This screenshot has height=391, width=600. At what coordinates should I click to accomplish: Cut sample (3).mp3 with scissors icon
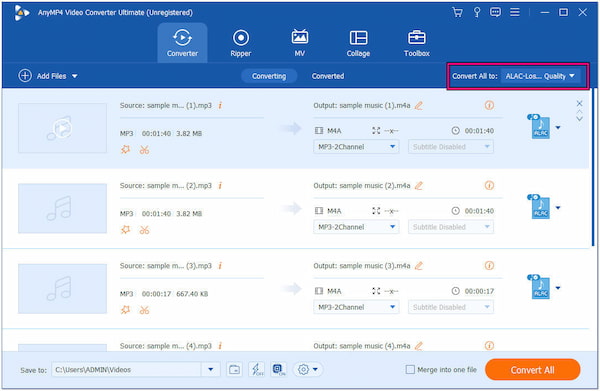click(x=144, y=310)
